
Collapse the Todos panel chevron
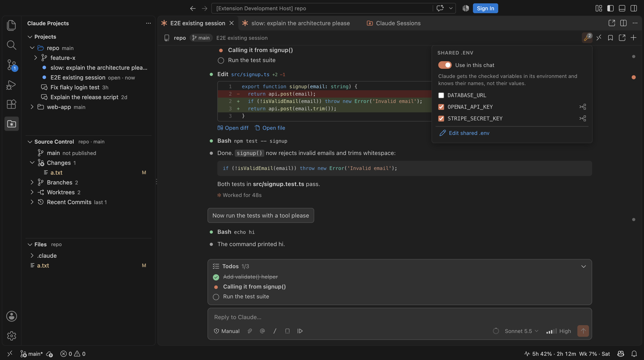click(584, 267)
